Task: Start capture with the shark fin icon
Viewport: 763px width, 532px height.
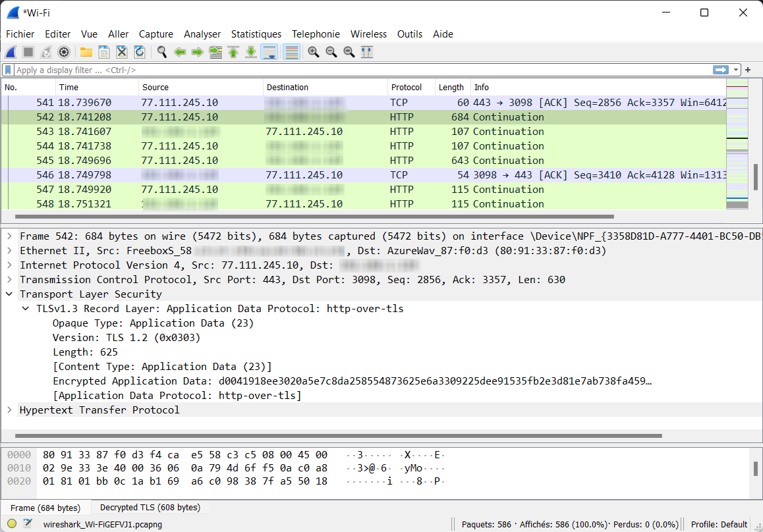Action: pos(11,52)
